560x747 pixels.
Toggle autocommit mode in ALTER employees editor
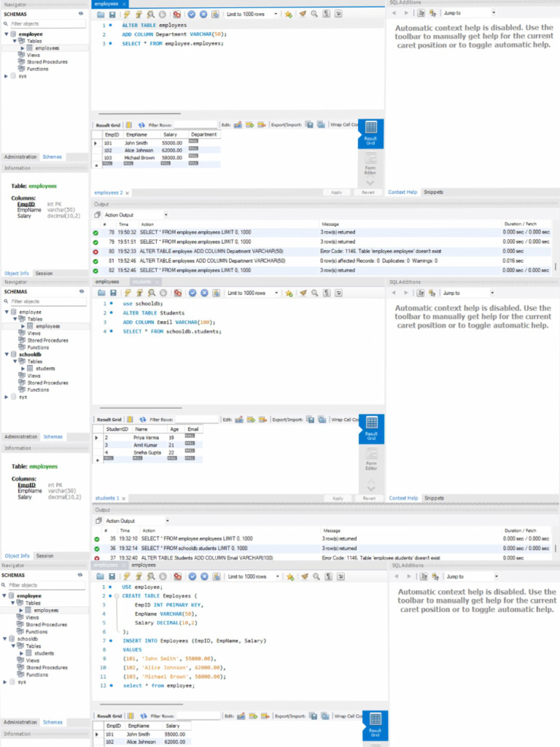pyautogui.click(x=215, y=15)
